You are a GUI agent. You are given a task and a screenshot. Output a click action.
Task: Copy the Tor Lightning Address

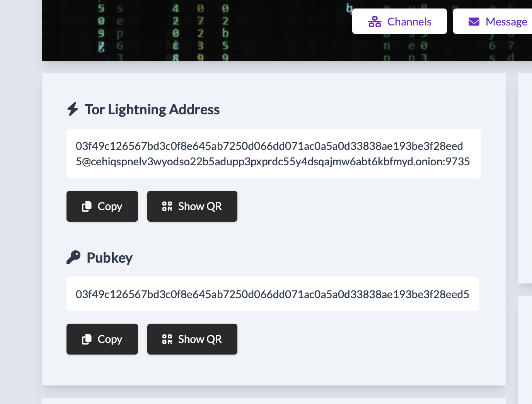click(102, 206)
